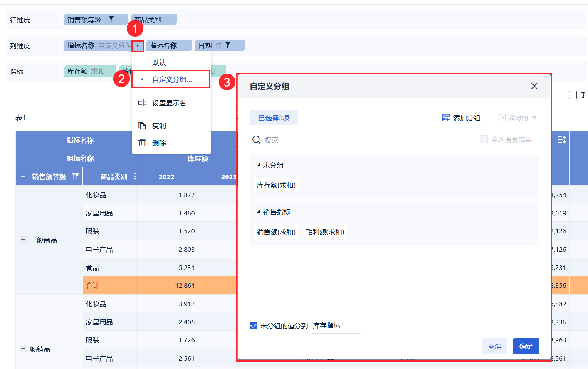Click the 取消 button
The image size is (588, 369).
point(495,346)
